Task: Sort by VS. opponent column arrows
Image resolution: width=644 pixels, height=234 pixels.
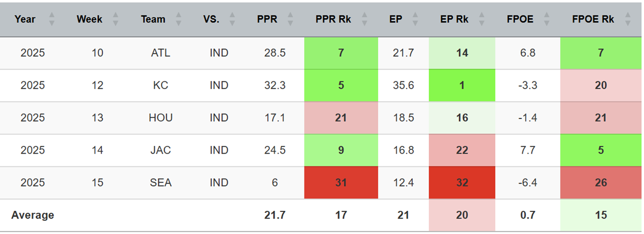Action: pyautogui.click(x=232, y=20)
